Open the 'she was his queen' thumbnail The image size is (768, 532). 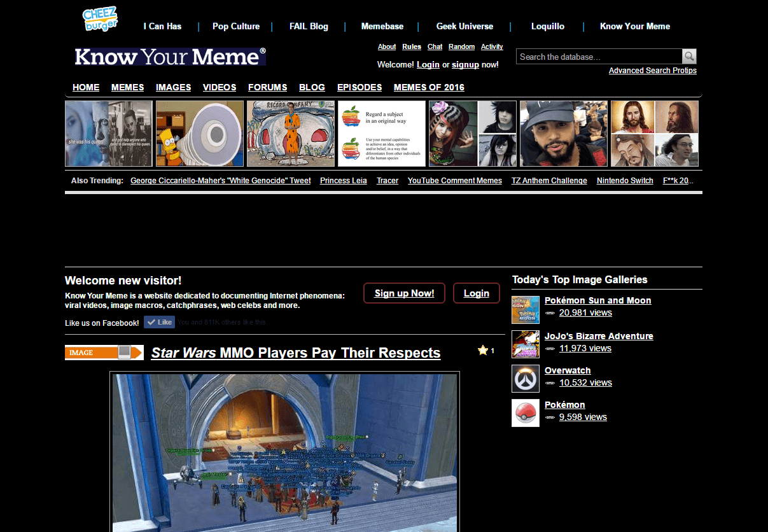pyautogui.click(x=109, y=134)
